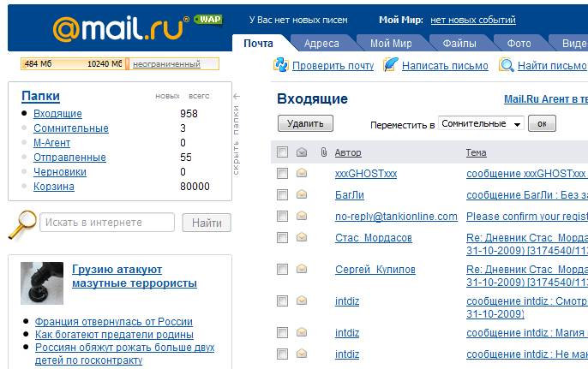Open 'нет новых событий' link
Viewport: 588px width, 369px height.
pyautogui.click(x=473, y=21)
